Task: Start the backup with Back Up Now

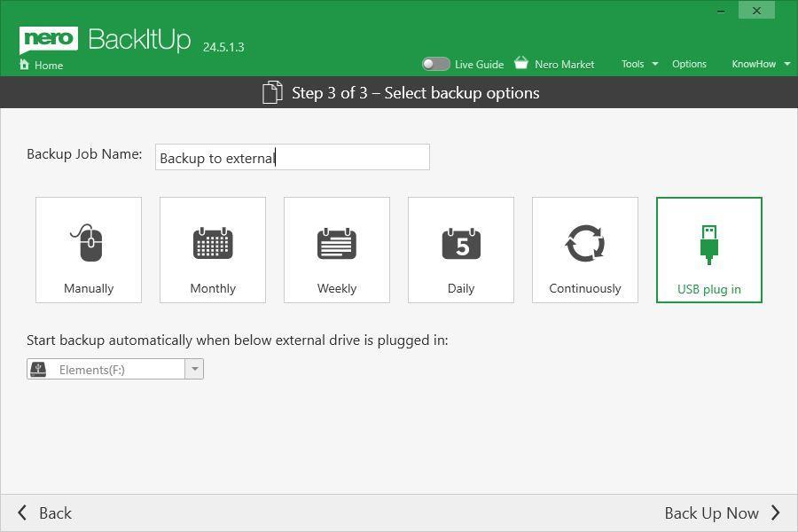Action: point(711,512)
